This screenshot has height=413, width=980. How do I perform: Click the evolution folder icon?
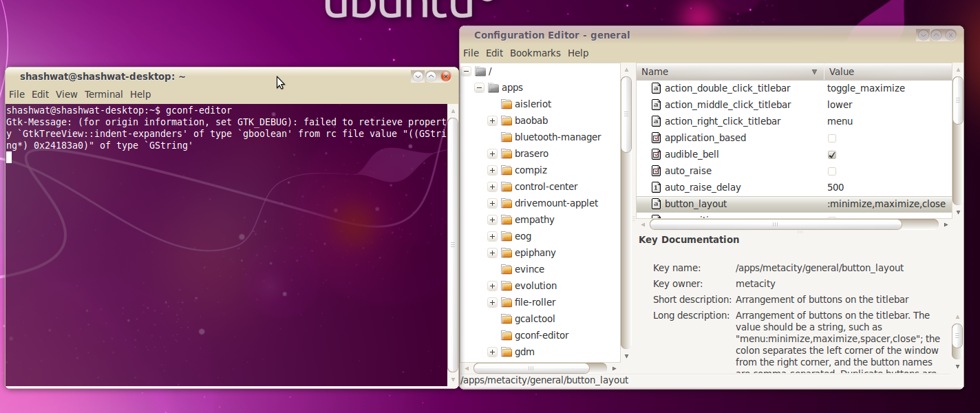(507, 286)
